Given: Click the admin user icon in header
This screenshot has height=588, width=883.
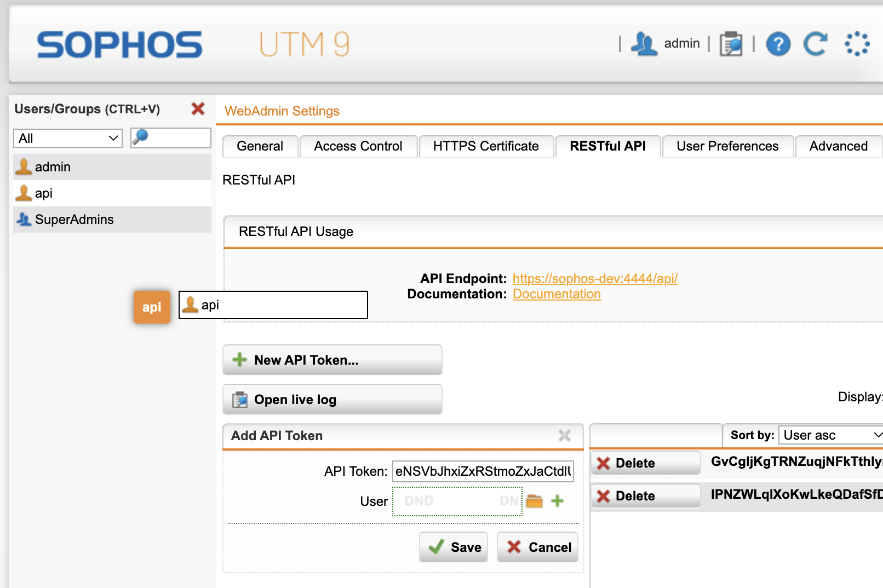Looking at the screenshot, I should (x=644, y=44).
